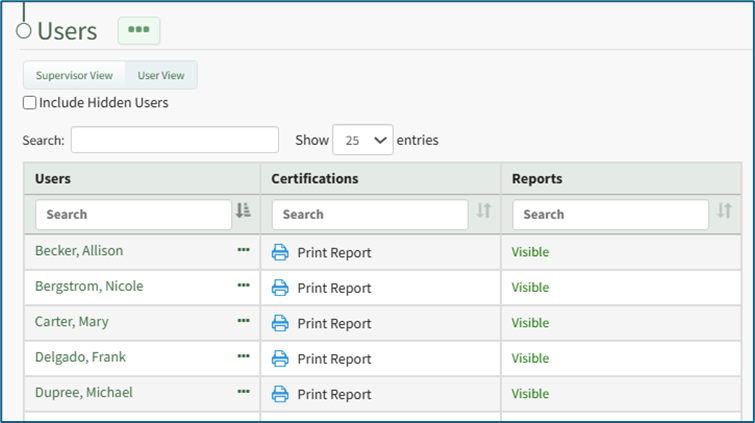Sort the Users column with its sort icon
The height and width of the screenshot is (423, 755).
[x=243, y=211]
